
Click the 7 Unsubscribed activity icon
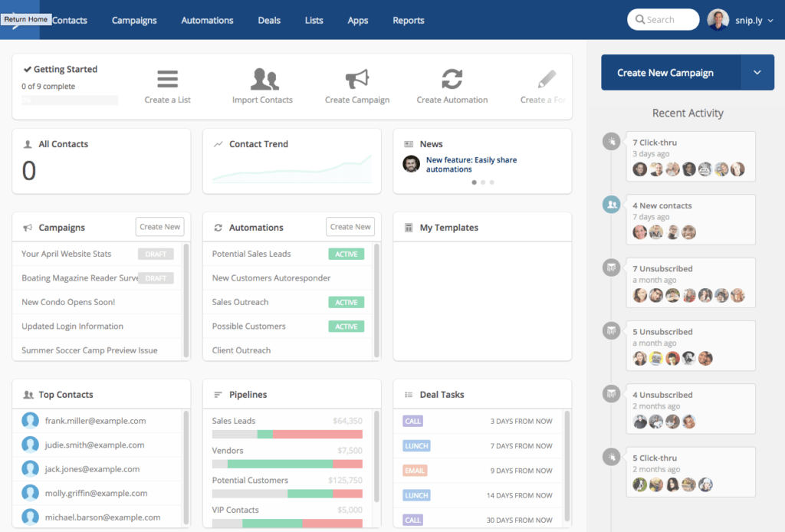(611, 268)
